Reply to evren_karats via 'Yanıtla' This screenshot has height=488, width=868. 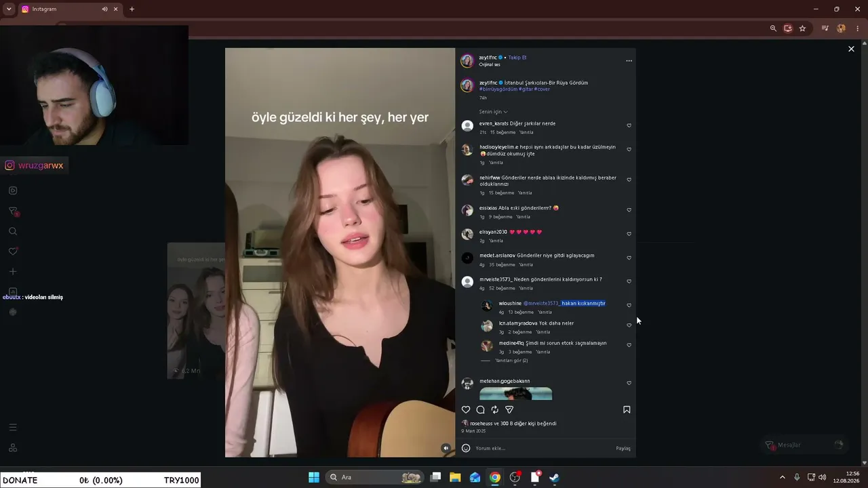tap(526, 132)
